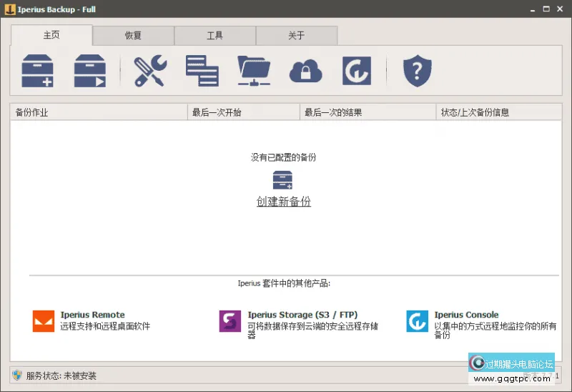Click the stacked documents log icon
Viewport: 572px width, 392px height.
(x=202, y=71)
